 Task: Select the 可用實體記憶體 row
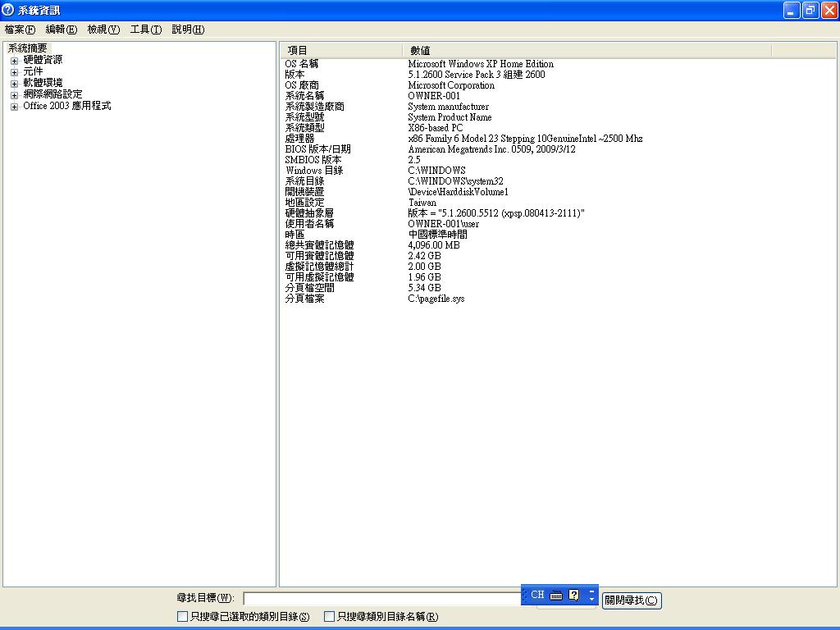coord(557,256)
